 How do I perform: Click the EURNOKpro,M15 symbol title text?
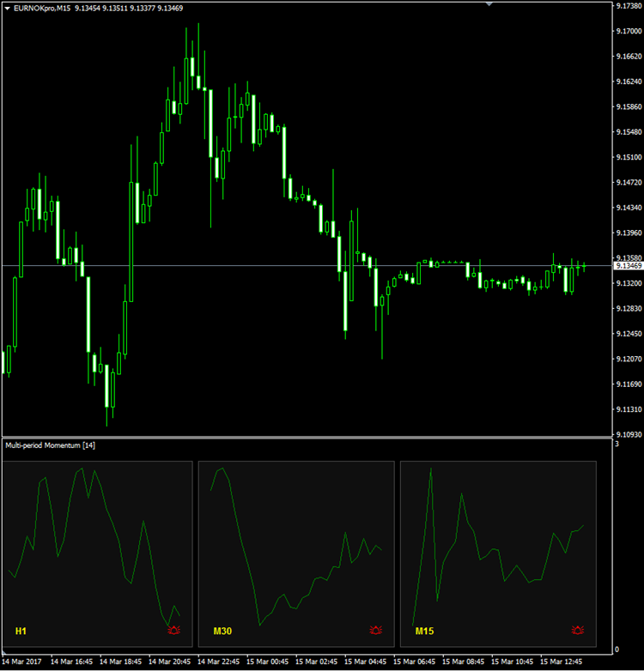[x=42, y=8]
